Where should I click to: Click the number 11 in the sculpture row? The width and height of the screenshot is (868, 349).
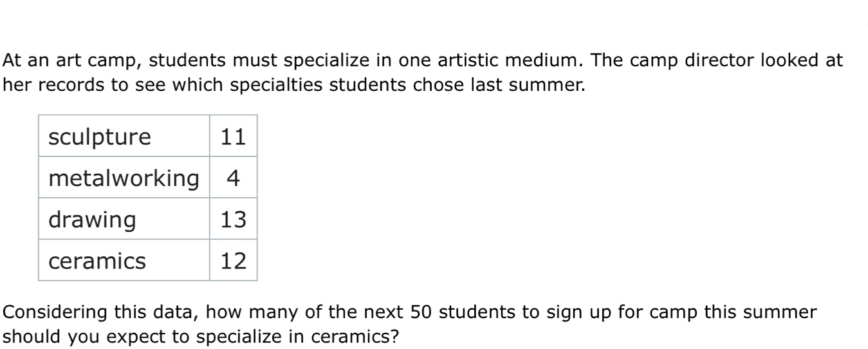point(233,137)
